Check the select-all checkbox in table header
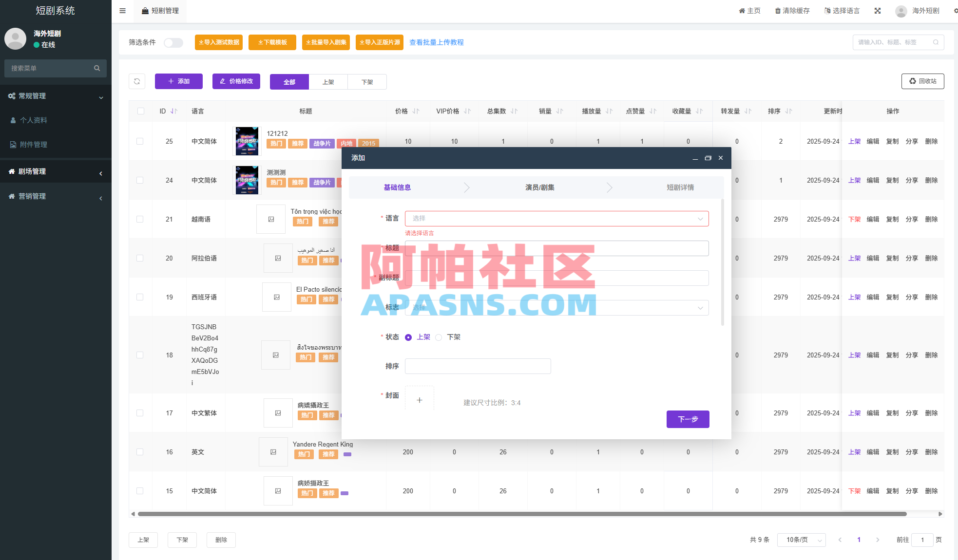 140,111
